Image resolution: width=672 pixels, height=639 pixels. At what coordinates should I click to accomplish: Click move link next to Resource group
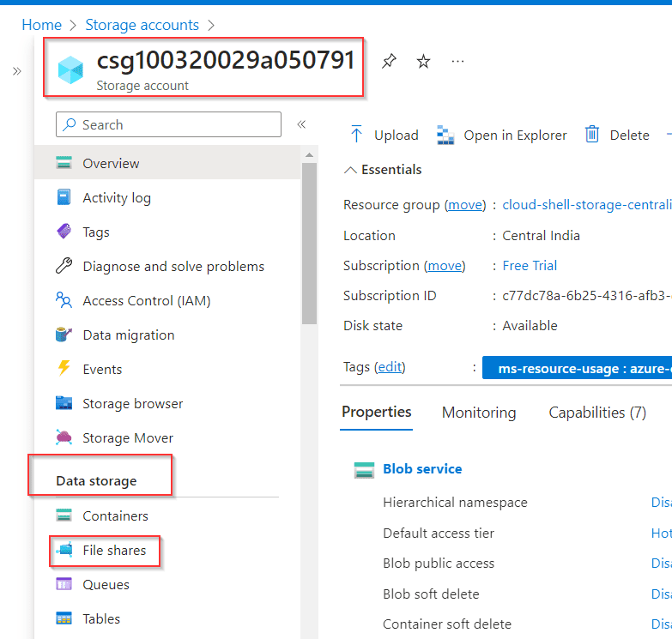click(465, 205)
